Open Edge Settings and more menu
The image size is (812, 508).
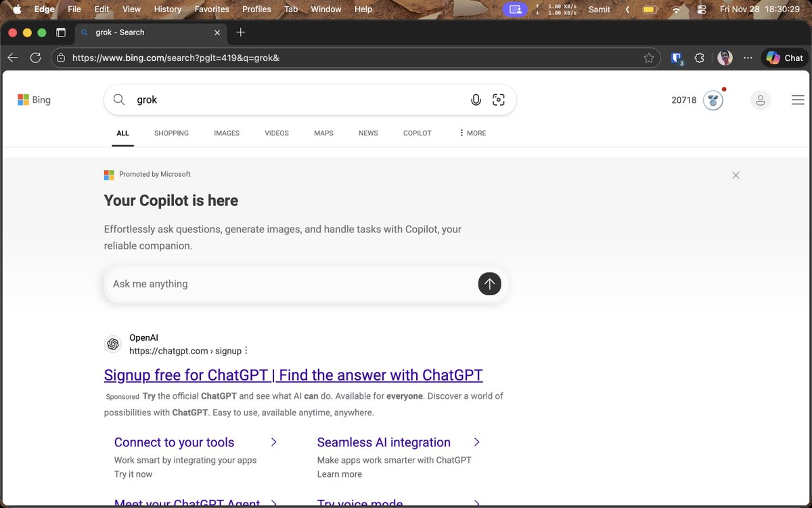[x=748, y=58]
